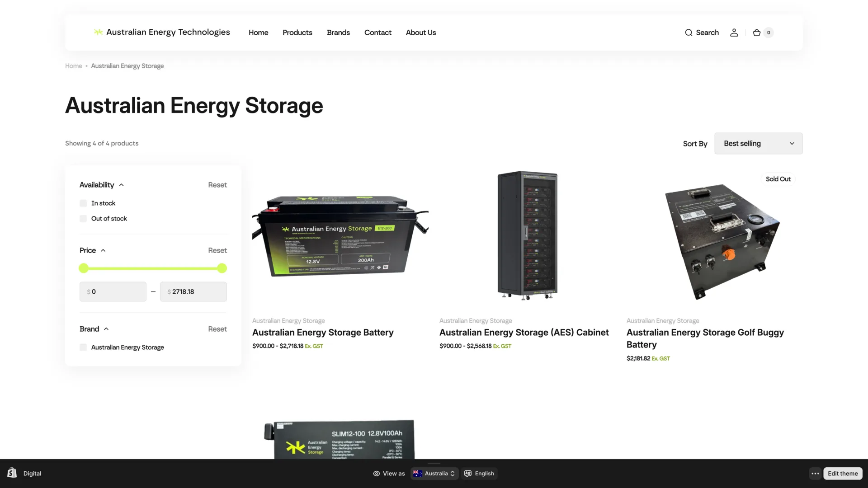Click the Home breadcrumb link
The width and height of the screenshot is (868, 488).
(x=74, y=66)
